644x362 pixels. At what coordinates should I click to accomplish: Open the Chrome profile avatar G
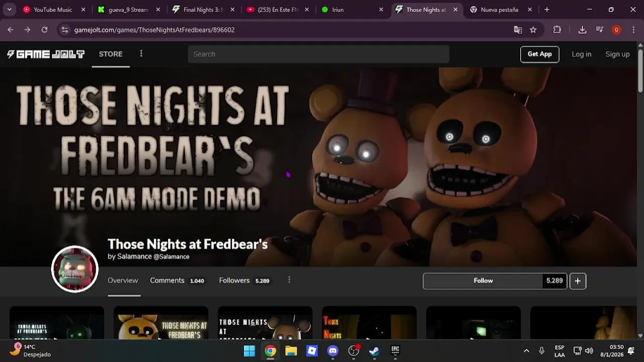616,30
